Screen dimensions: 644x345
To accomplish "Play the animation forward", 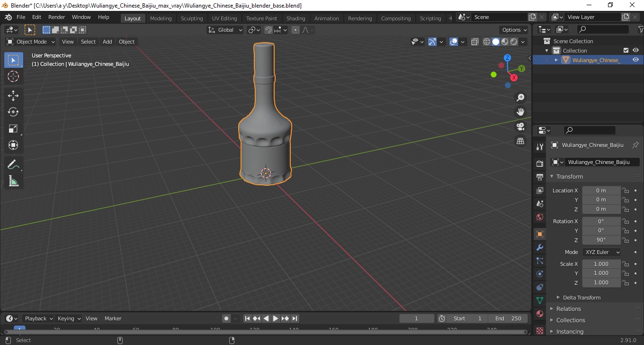I will pos(276,318).
